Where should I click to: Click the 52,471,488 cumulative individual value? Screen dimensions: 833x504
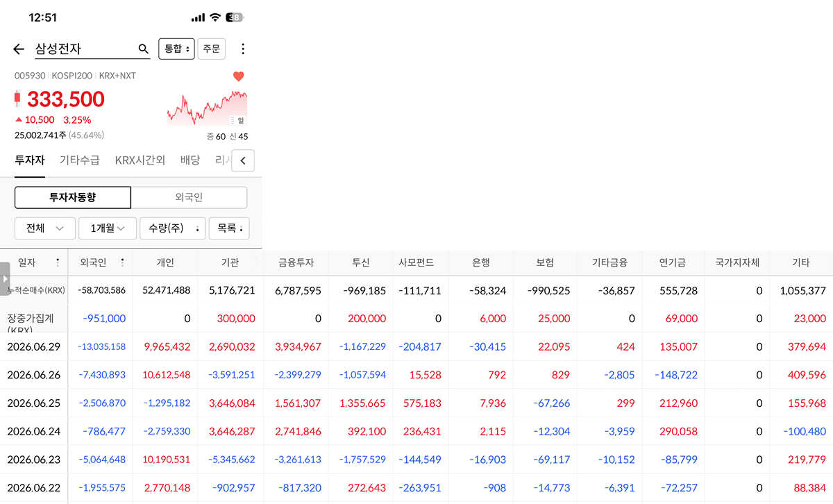click(x=166, y=290)
